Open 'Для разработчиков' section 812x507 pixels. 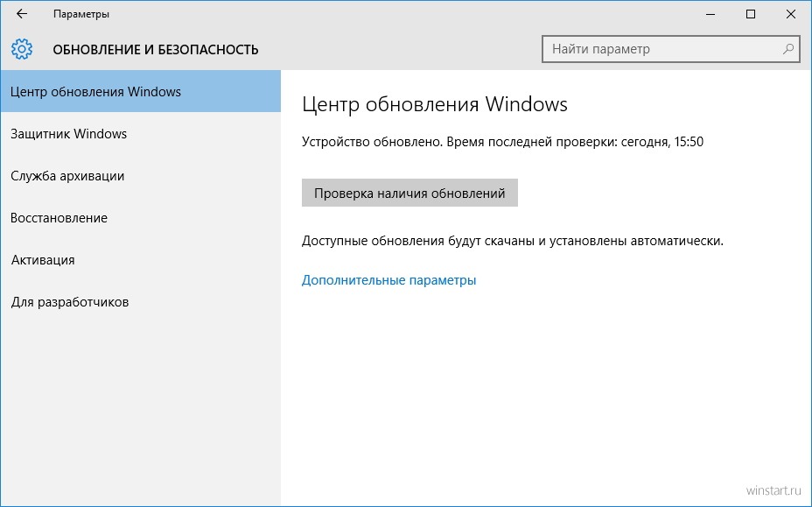pos(140,302)
